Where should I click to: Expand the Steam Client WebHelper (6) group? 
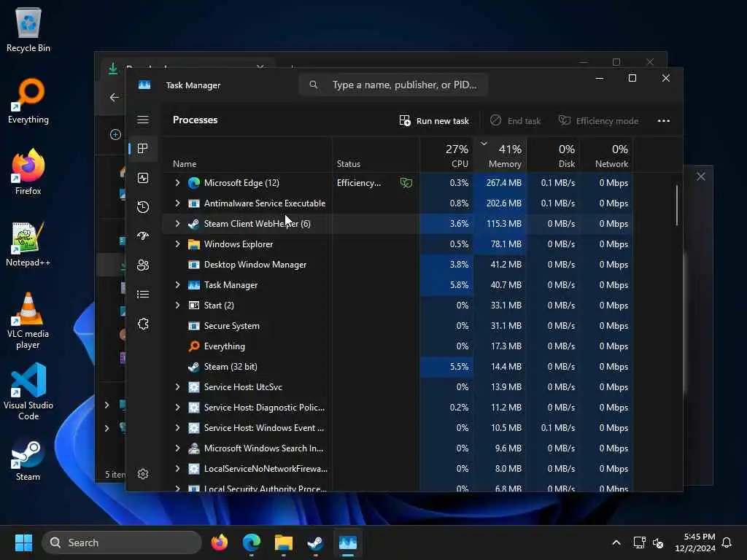(x=177, y=223)
